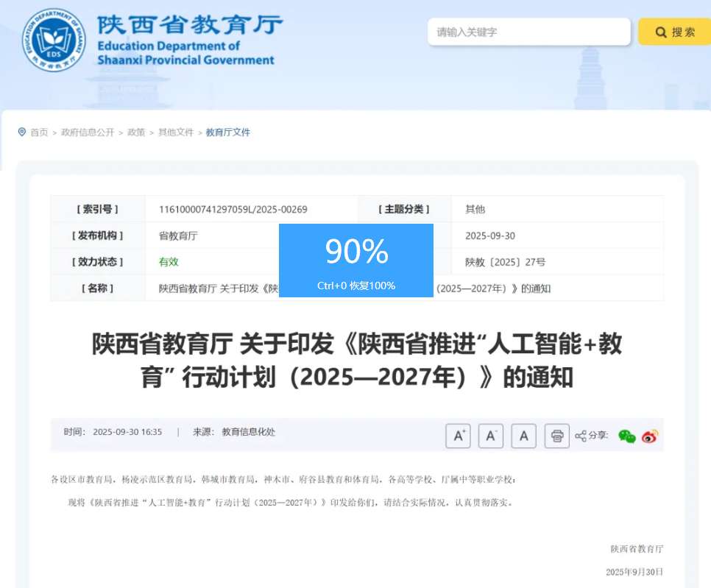Increase font size with A+ button

[x=458, y=436]
